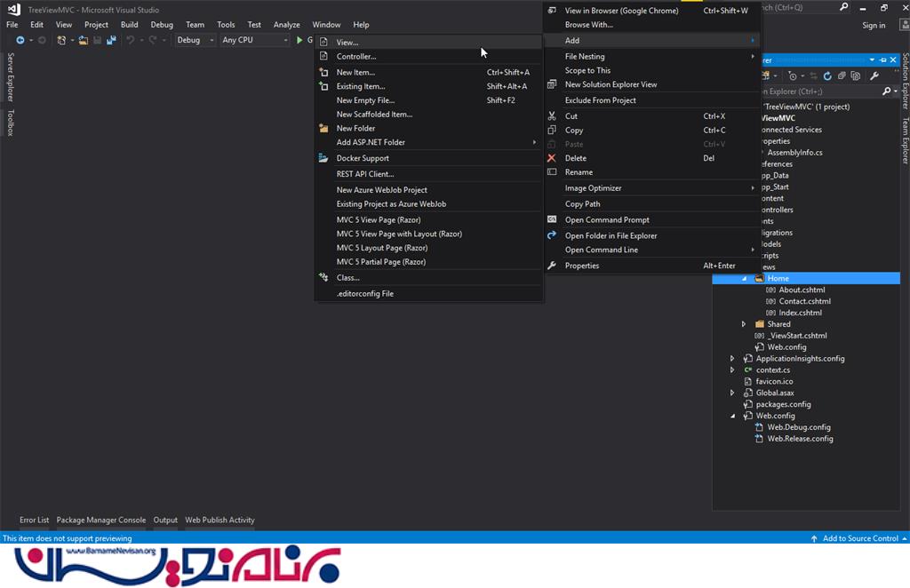This screenshot has height=588, width=910.
Task: Collapse the Web.config node above Web.Debug.config
Action: pos(732,416)
